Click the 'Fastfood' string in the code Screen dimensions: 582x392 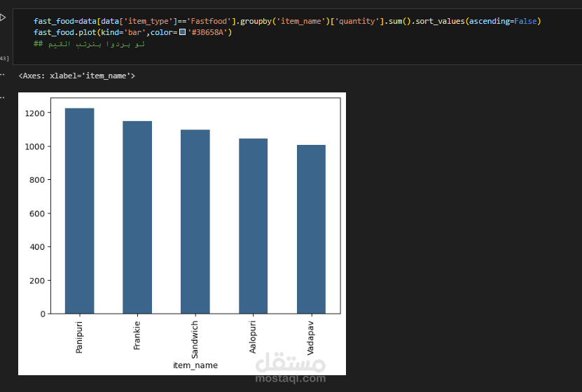click(x=210, y=21)
